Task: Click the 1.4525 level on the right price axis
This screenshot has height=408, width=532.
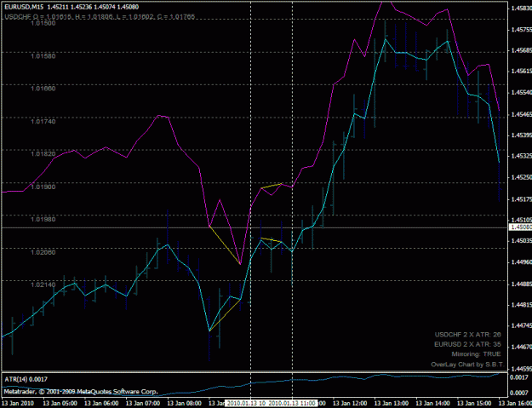Action: 521,177
